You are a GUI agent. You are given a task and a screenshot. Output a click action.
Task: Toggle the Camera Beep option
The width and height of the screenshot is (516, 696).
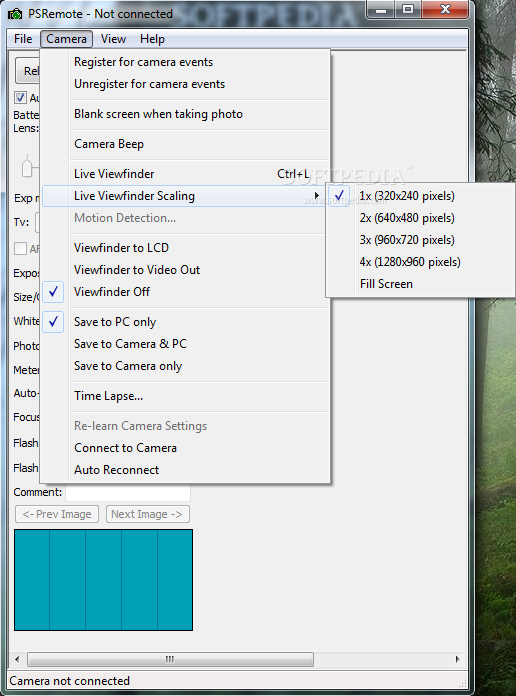click(x=186, y=144)
